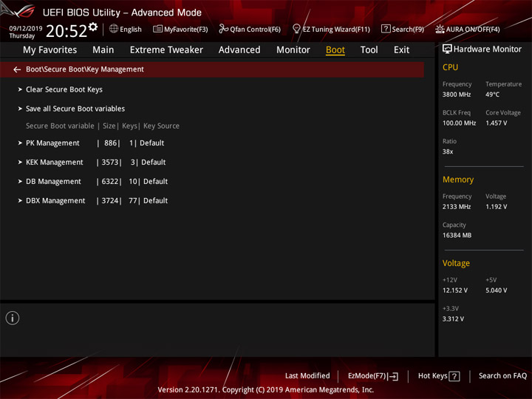The height and width of the screenshot is (399, 532).
Task: Go to the Advanced tab
Action: [x=239, y=50]
